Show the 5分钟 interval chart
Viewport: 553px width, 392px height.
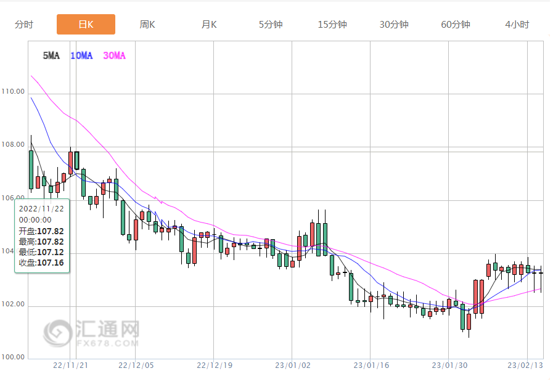271,25
